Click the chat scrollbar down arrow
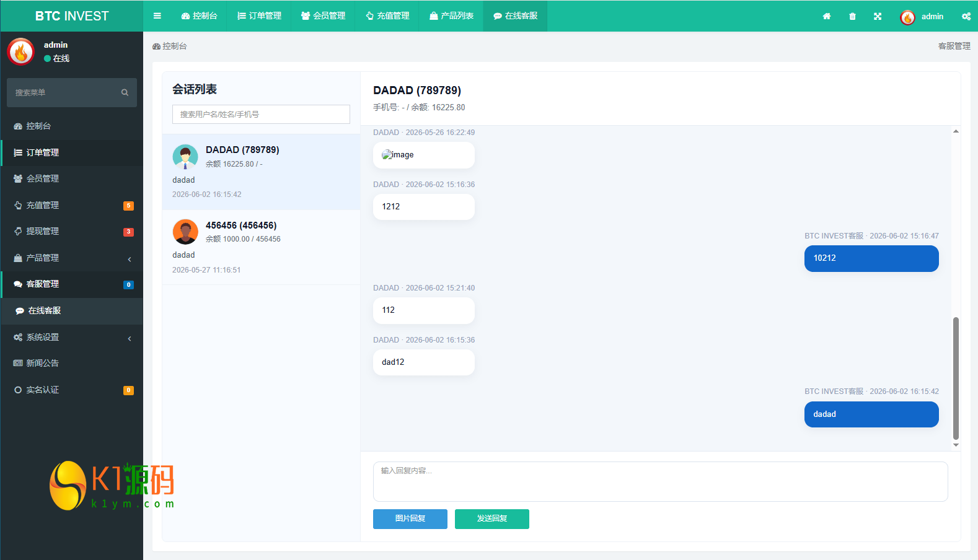The width and height of the screenshot is (978, 560). click(x=956, y=445)
